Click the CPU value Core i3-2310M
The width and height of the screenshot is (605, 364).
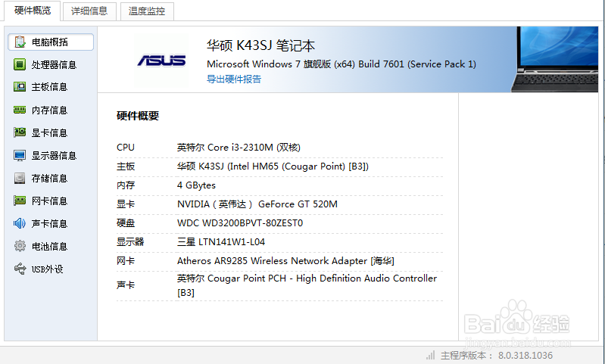(x=239, y=148)
